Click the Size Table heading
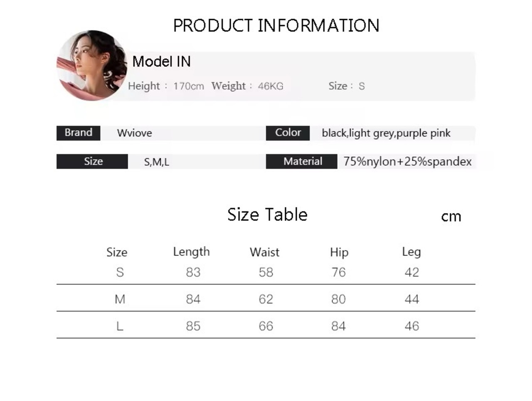The width and height of the screenshot is (532, 401). [x=267, y=215]
